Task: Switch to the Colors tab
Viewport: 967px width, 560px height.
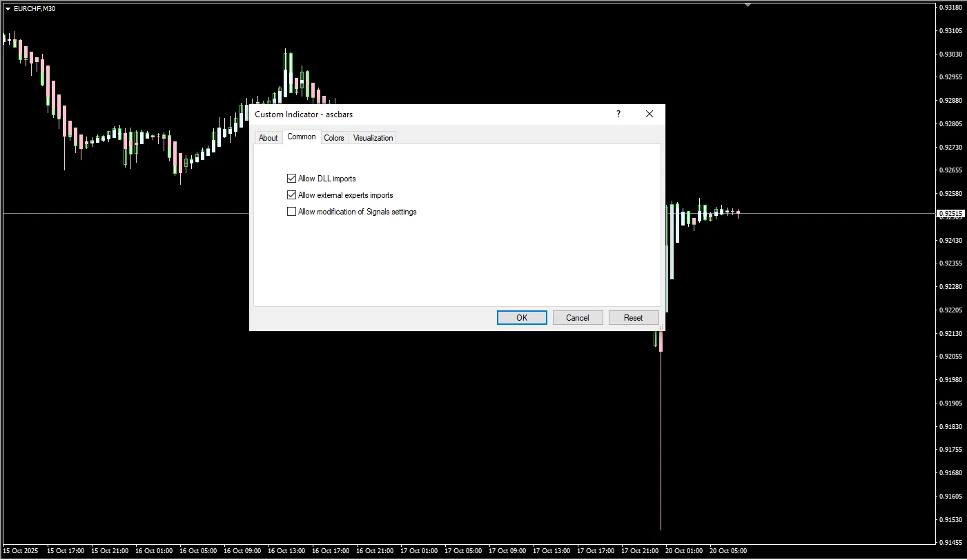Action: [x=334, y=138]
